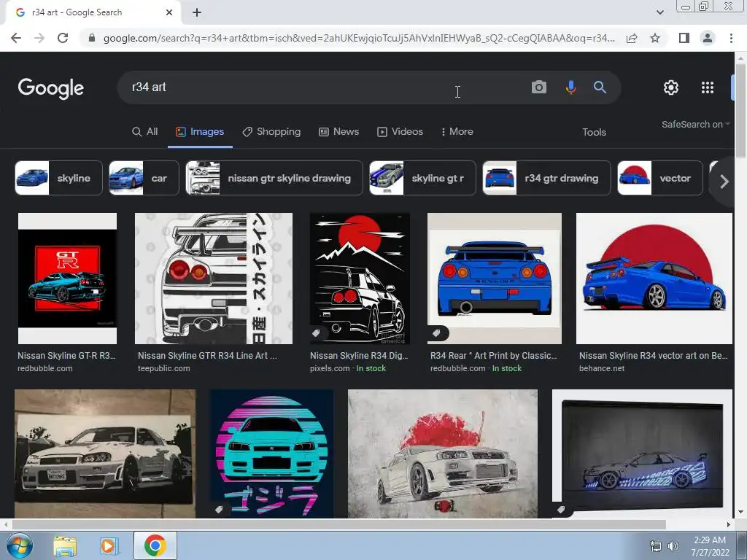Switch to the All results tab
This screenshot has width=747, height=560.
coord(145,132)
